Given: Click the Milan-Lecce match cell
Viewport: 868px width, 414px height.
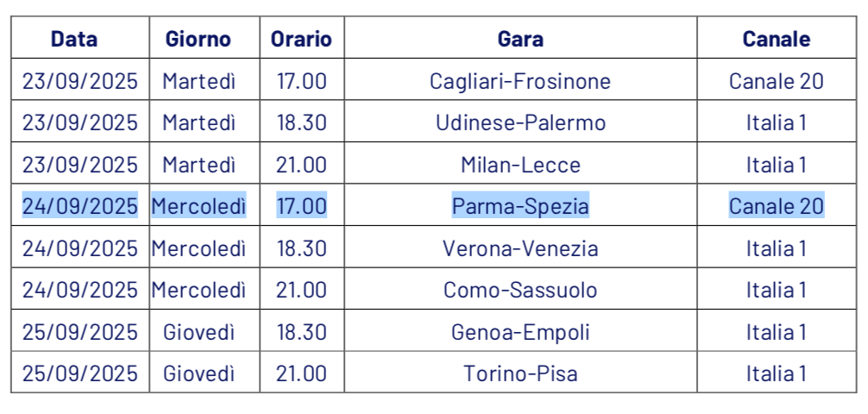Looking at the screenshot, I should pos(520,165).
